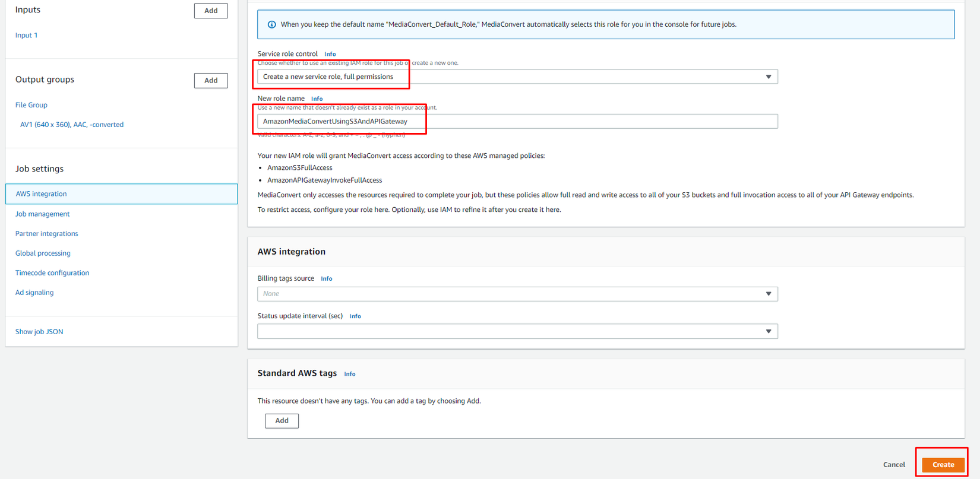The width and height of the screenshot is (980, 479).
Task: Click the Cancel button
Action: pyautogui.click(x=893, y=465)
